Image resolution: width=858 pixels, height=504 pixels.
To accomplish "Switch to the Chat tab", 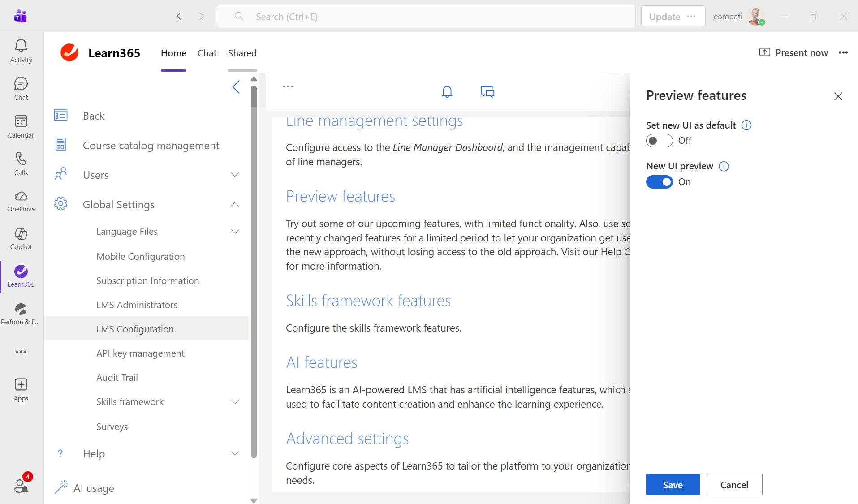I will (x=207, y=53).
